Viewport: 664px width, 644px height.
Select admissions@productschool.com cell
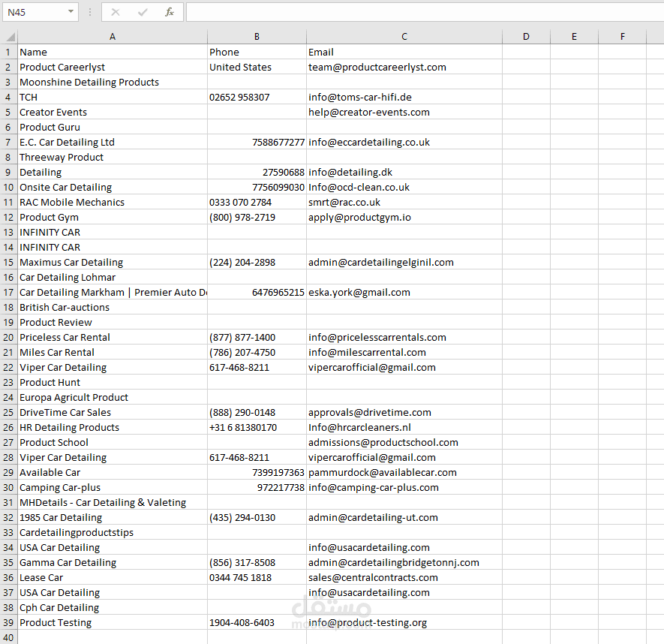[x=404, y=442]
